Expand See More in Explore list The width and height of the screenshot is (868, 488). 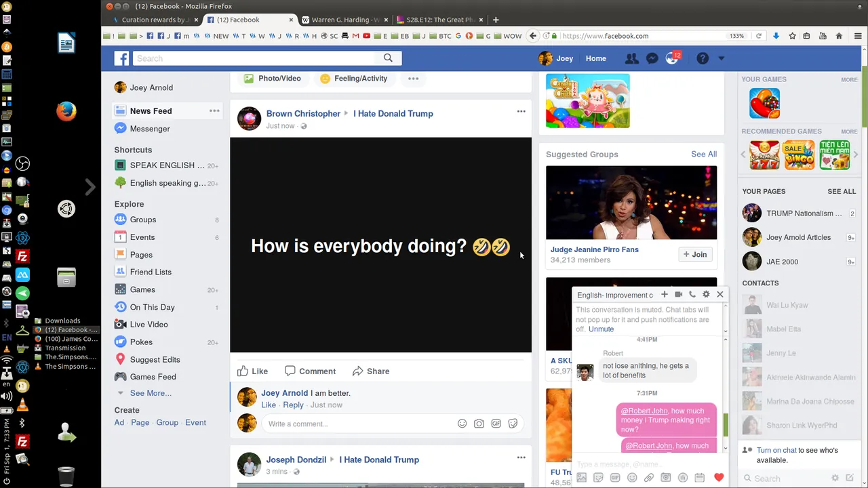(x=151, y=393)
